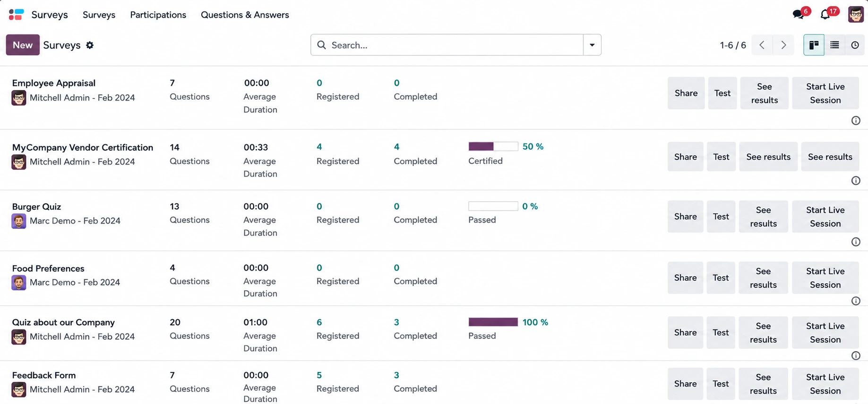This screenshot has width=868, height=404.
Task: Open the Employee Appraisal survey title
Action: 54,83
